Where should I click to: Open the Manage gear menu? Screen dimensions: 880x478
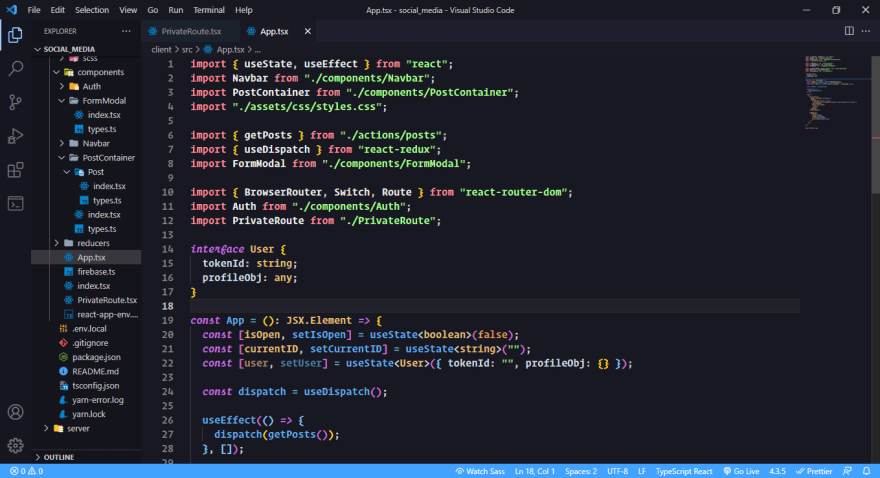(x=16, y=445)
